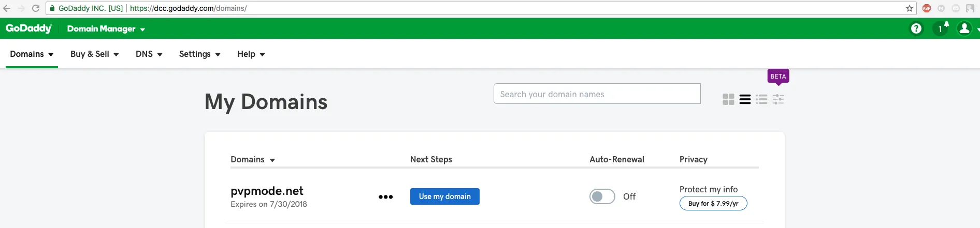This screenshot has height=228, width=980.
Task: Open the beta advanced list view sliders icon
Action: 778,99
